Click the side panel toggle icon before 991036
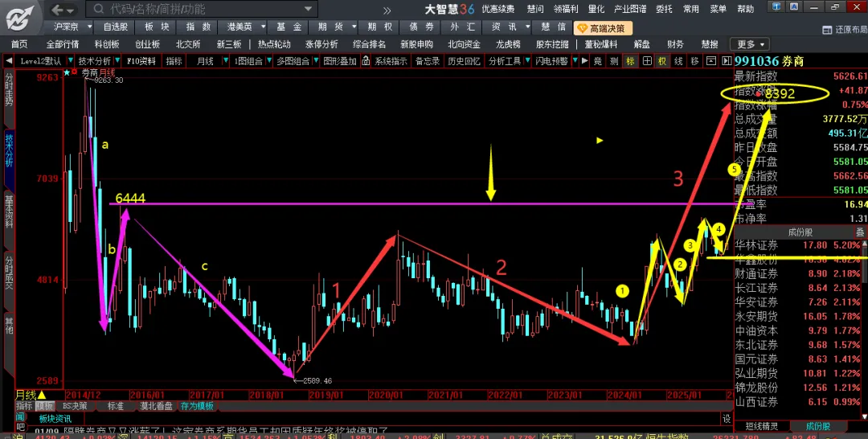 727,61
